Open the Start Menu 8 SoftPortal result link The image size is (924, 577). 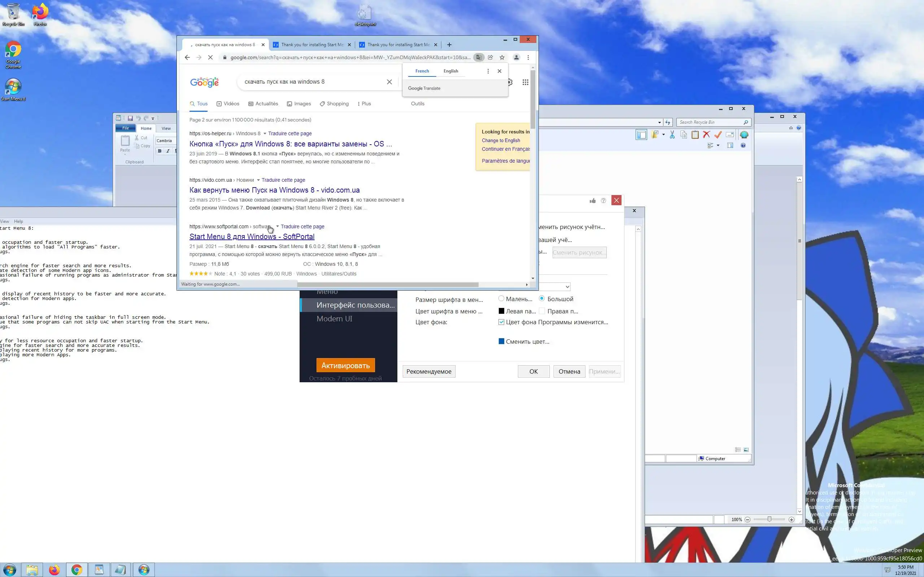[252, 237]
